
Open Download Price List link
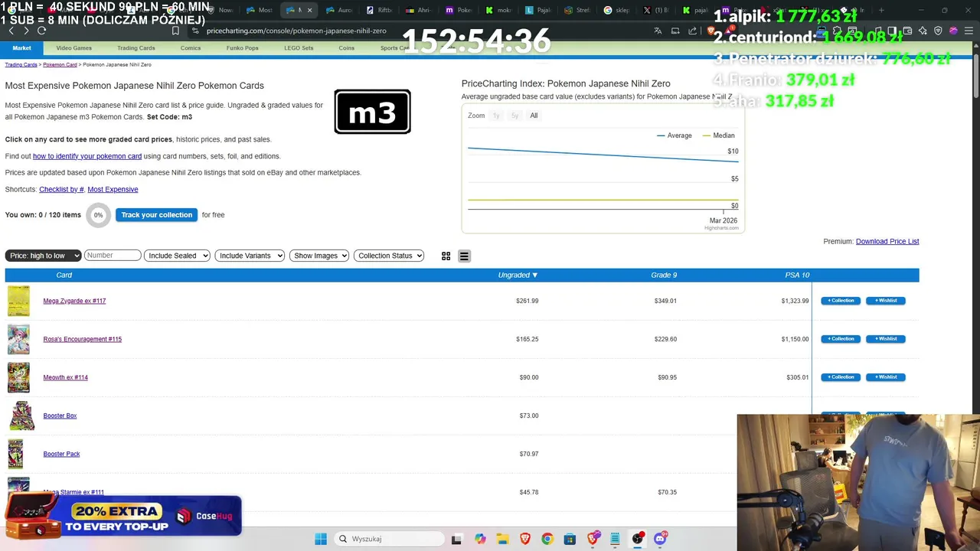click(x=887, y=241)
